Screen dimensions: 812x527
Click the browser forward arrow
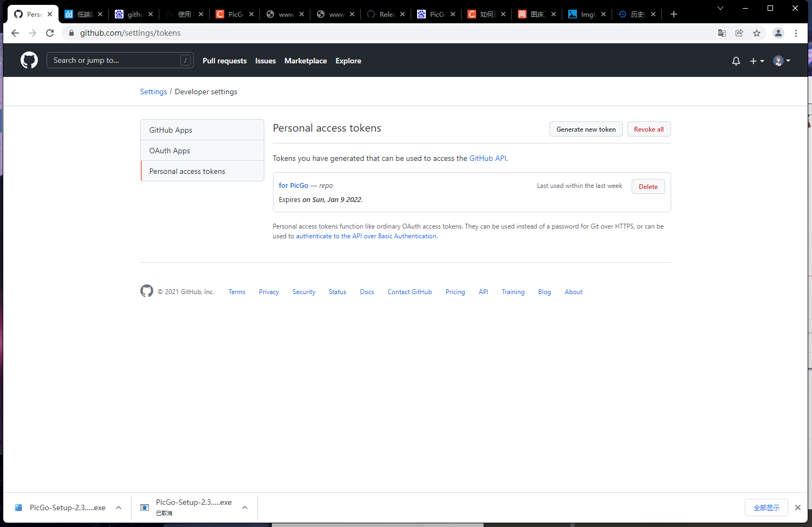tap(33, 33)
